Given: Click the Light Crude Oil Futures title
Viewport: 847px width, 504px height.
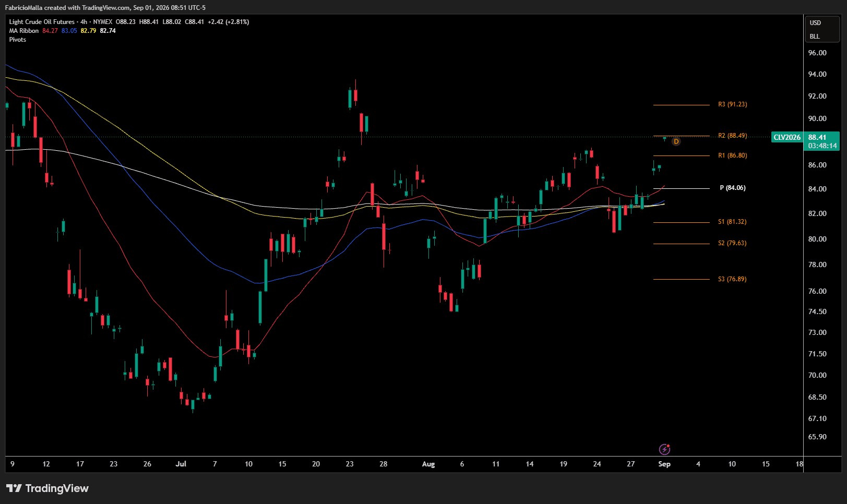Looking at the screenshot, I should 42,22.
